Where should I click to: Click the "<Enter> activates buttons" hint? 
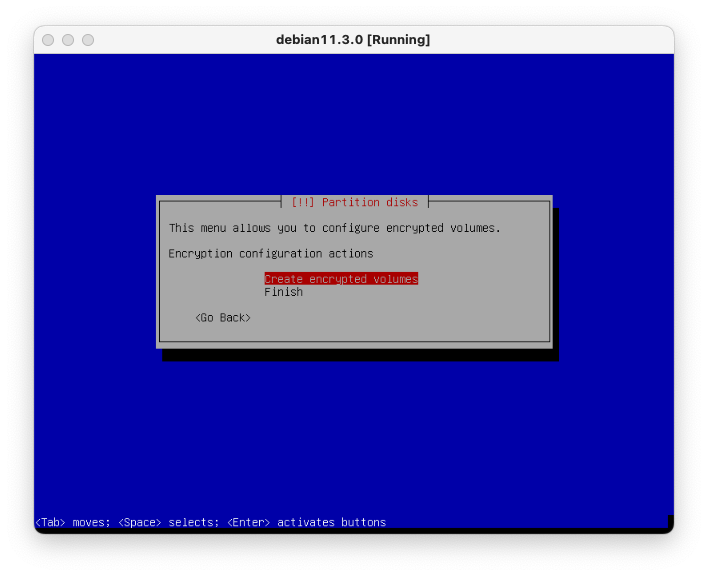click(306, 522)
